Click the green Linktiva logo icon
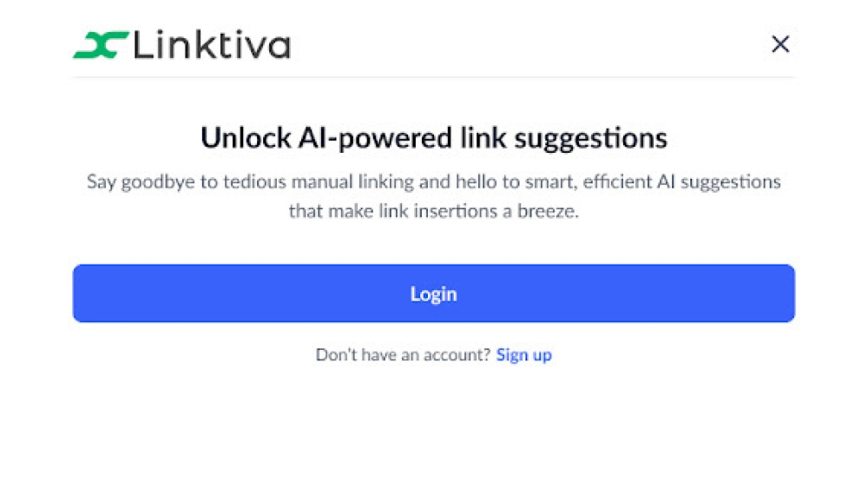The height and width of the screenshot is (489, 868). coord(101,45)
